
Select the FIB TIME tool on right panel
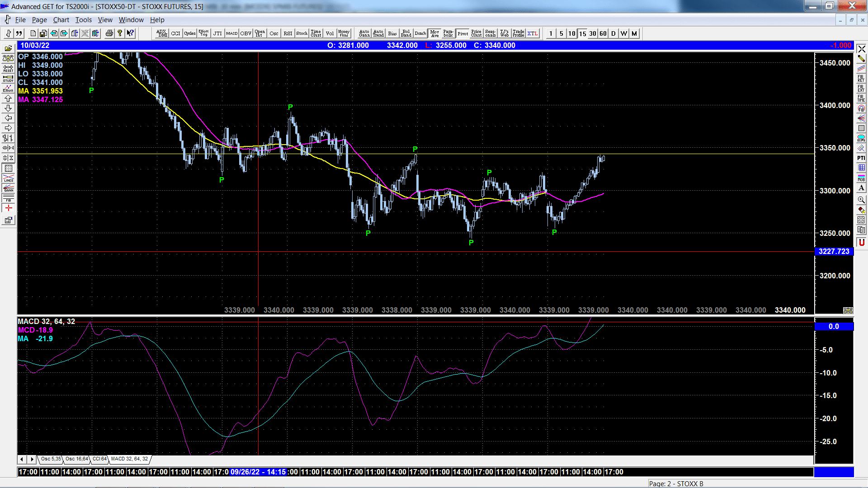tap(861, 98)
